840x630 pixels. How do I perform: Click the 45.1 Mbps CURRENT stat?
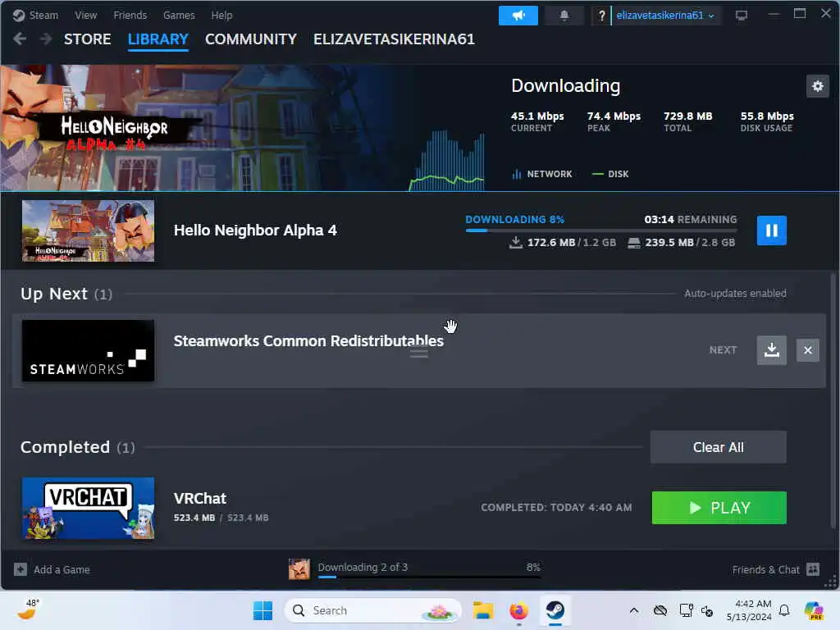click(537, 121)
